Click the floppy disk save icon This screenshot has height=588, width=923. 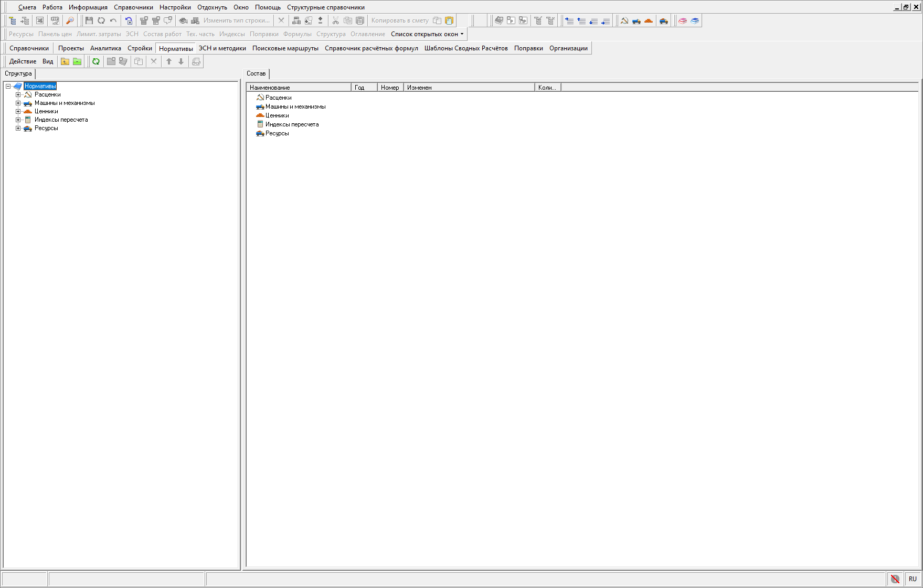(x=89, y=20)
